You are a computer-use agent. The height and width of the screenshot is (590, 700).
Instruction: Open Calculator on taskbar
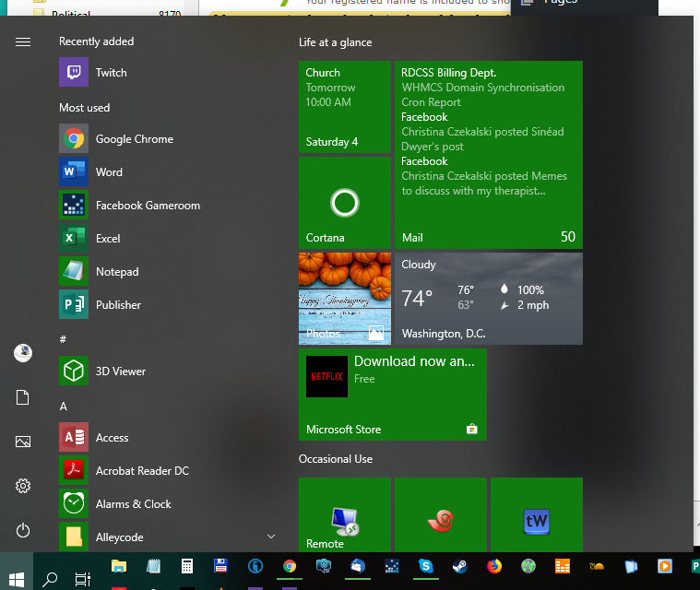click(x=187, y=566)
